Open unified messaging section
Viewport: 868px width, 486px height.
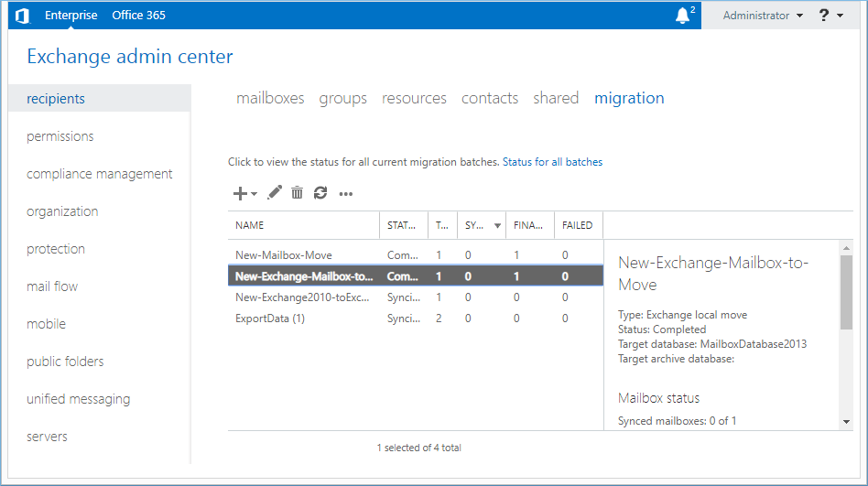79,399
